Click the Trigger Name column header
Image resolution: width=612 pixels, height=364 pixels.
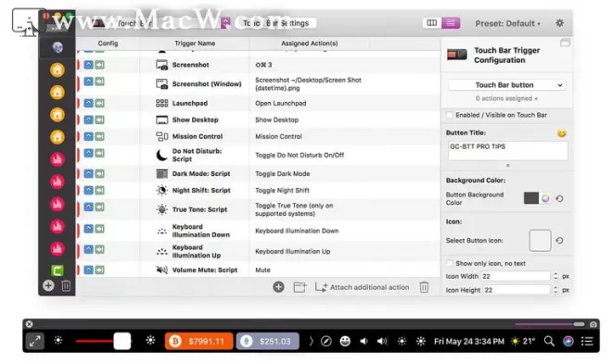[195, 44]
